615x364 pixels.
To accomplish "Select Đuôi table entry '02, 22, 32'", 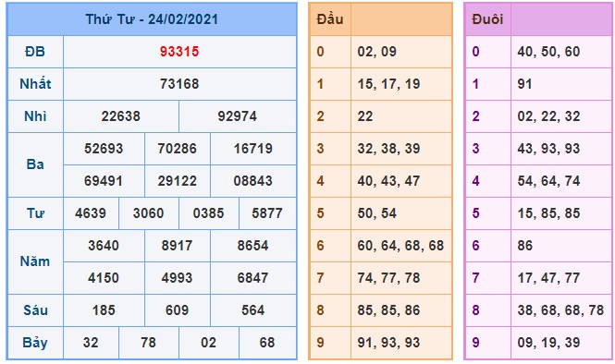I will 548,116.
